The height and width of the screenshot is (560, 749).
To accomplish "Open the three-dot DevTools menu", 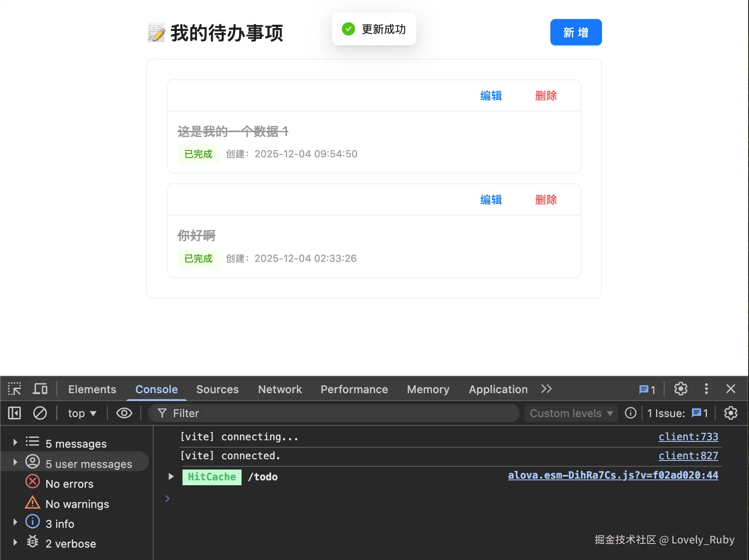I will [x=706, y=389].
